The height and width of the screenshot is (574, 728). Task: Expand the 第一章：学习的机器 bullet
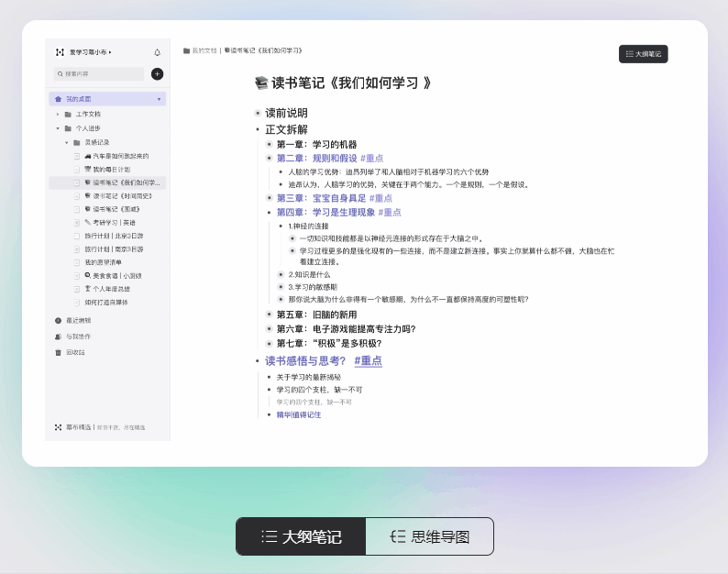click(x=269, y=145)
